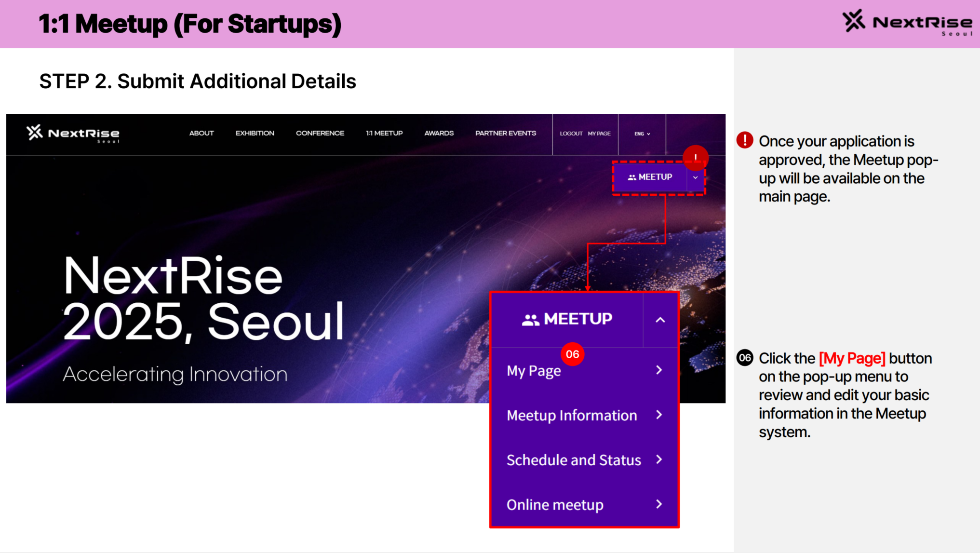The image size is (980, 553).
Task: Collapse the MEETUP pop-up with the up chevron
Action: pyautogui.click(x=660, y=319)
